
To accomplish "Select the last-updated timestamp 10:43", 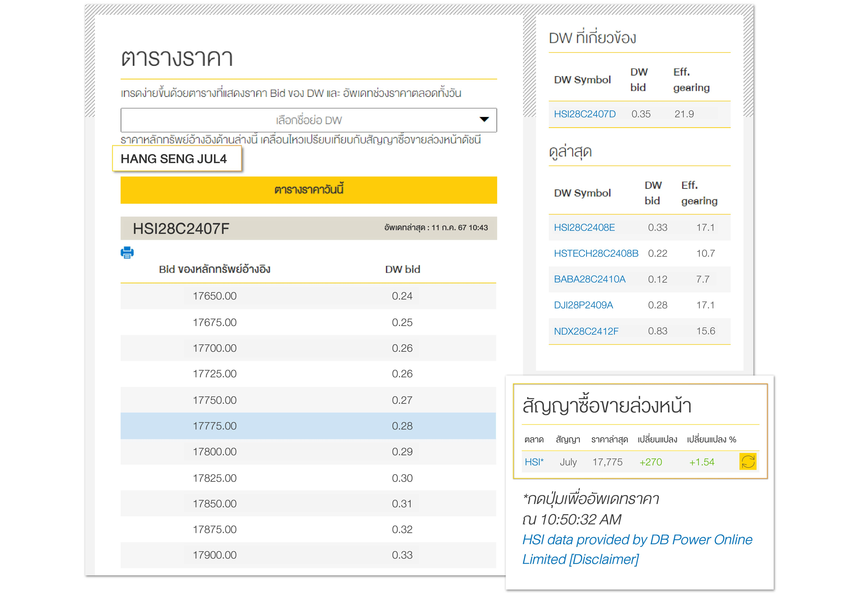I will click(436, 227).
